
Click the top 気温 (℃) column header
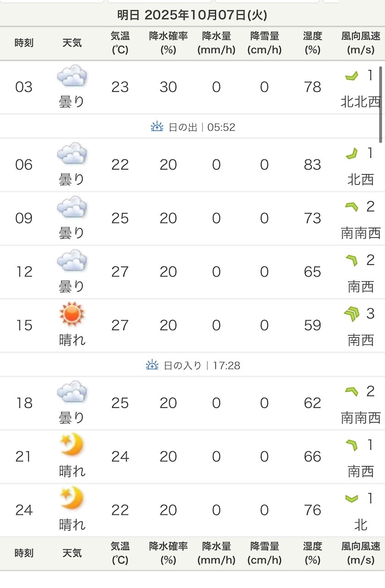tap(120, 43)
